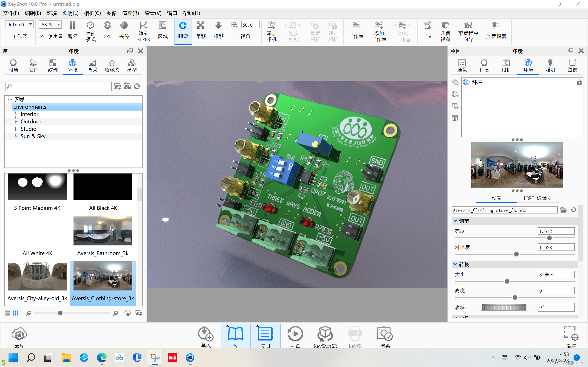Toggle 性能模式 performance mode
This screenshot has height=367, width=588.
click(90, 31)
